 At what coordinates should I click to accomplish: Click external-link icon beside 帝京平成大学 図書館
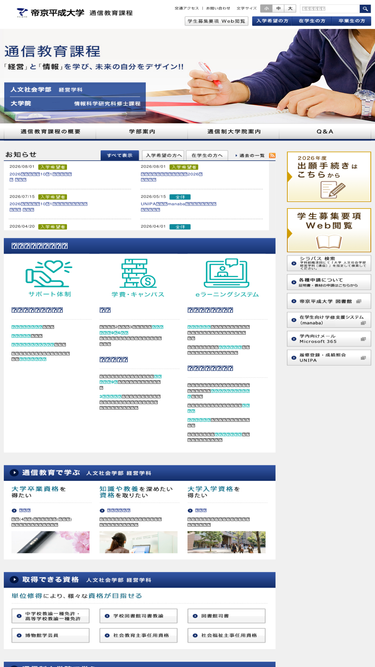(x=358, y=301)
